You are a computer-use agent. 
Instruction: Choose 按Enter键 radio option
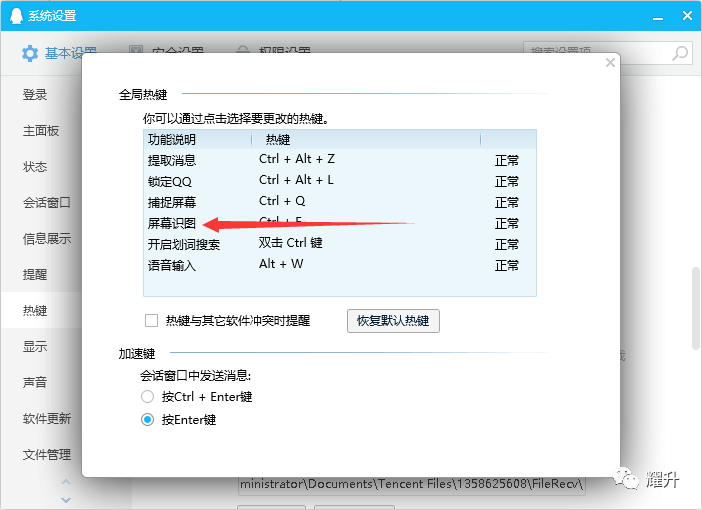(x=147, y=420)
